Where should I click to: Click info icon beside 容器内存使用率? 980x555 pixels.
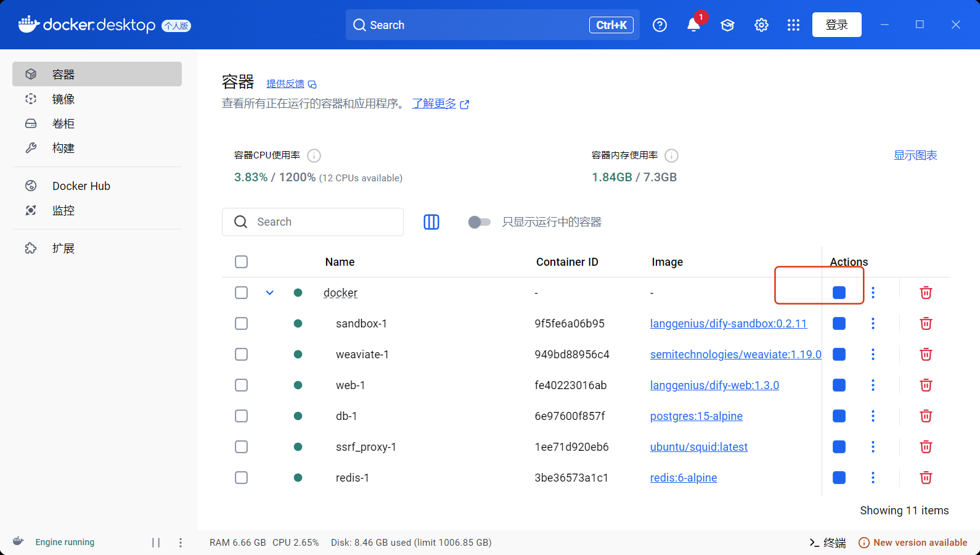[x=671, y=155]
